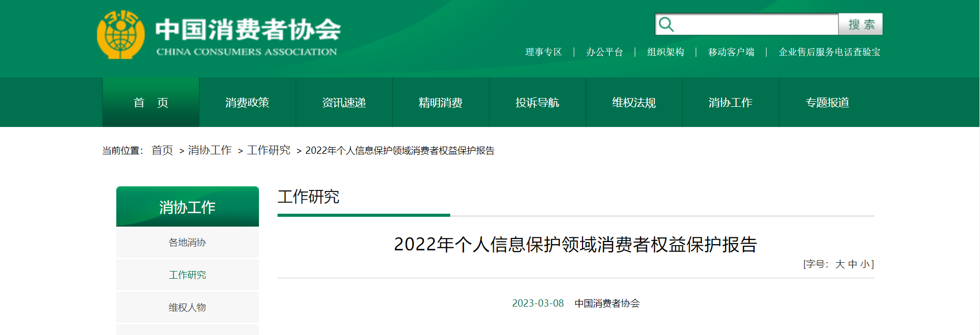Screen dimensions: 980x335
Task: Open the 专题报道 navigation menu
Action: [827, 103]
